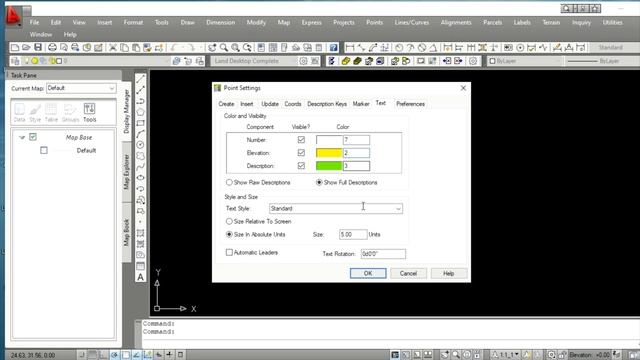The image size is (640, 360).
Task: Open the Standard dimension style dropdown
Action: pyautogui.click(x=614, y=48)
